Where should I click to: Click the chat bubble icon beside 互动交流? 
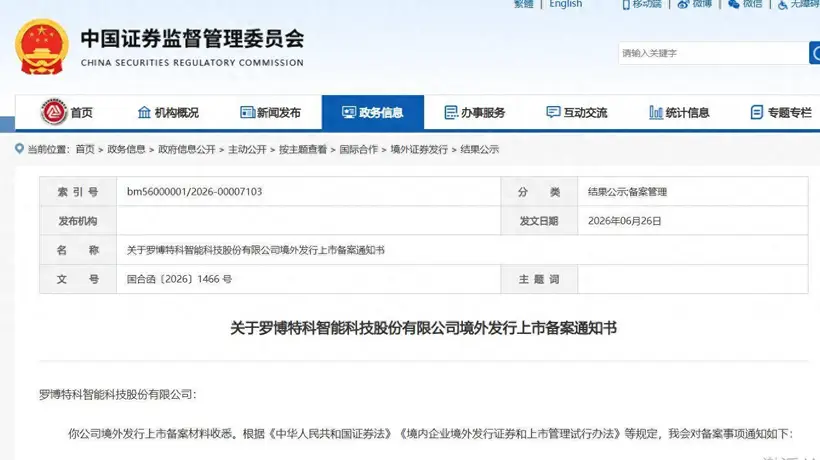coord(553,112)
